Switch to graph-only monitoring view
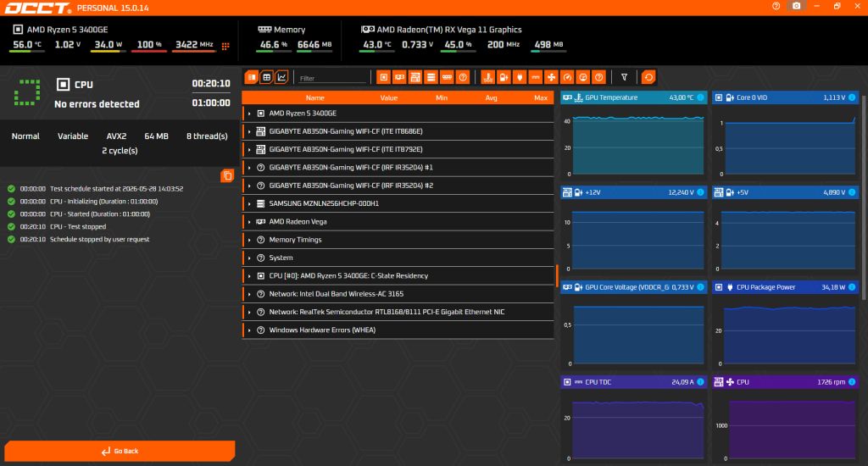The image size is (868, 466). [281, 77]
